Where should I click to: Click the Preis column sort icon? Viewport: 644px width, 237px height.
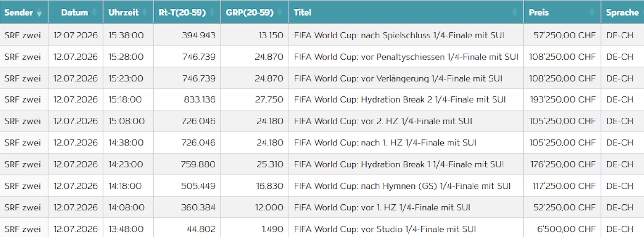coord(592,13)
